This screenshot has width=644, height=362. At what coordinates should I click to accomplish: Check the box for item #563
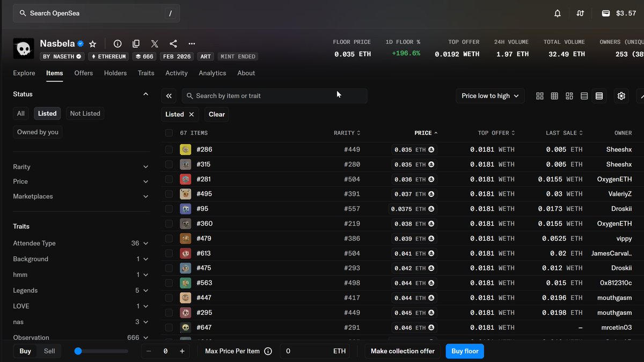169,283
